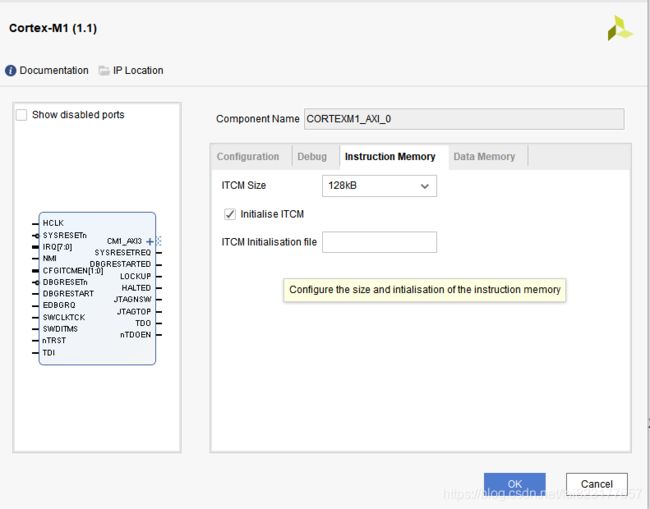This screenshot has width=650, height=509.
Task: Click the IRQ[7:0] port label
Action: tap(57, 247)
